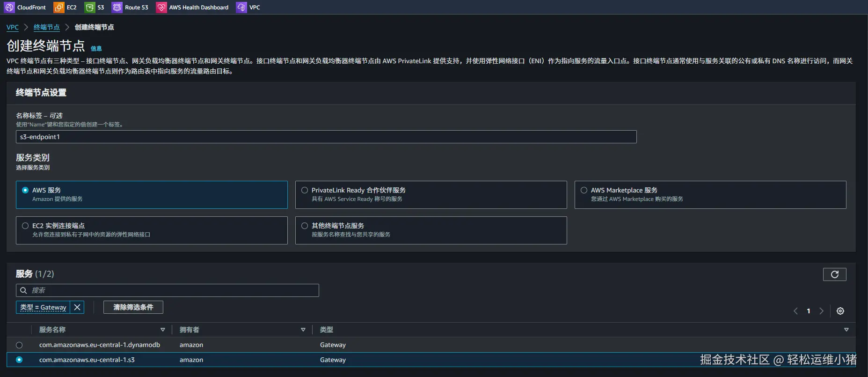
Task: Select AWS Marketplace 服务 option
Action: [710, 195]
